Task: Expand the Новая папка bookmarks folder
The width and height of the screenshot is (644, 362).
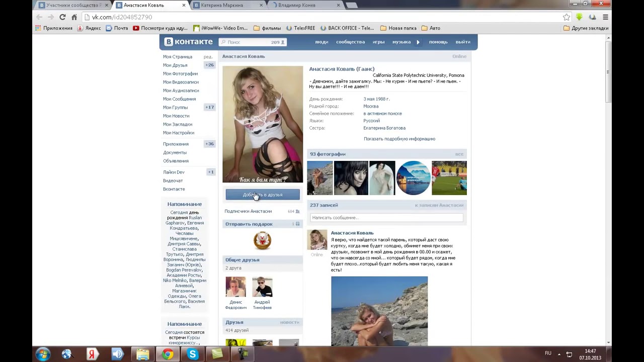Action: 398,28
